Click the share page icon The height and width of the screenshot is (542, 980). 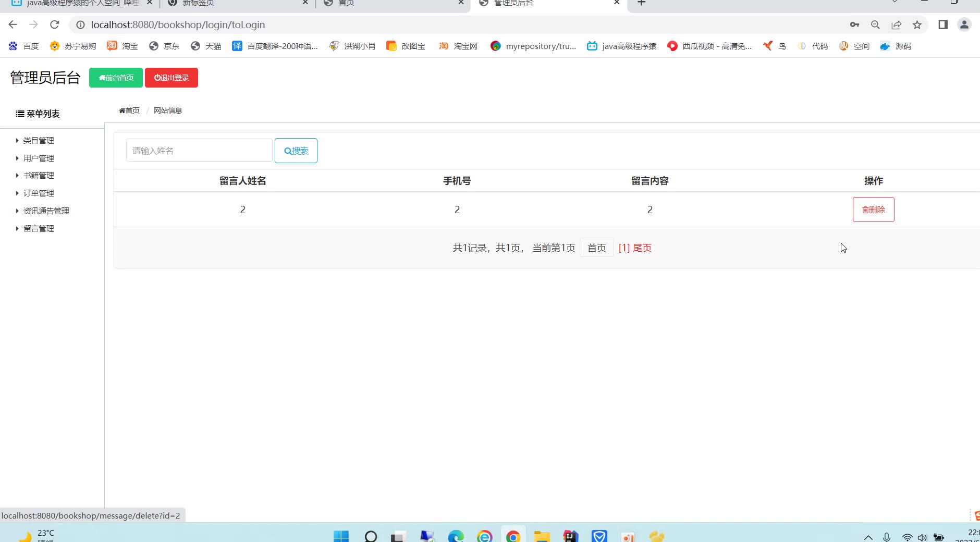(x=896, y=24)
